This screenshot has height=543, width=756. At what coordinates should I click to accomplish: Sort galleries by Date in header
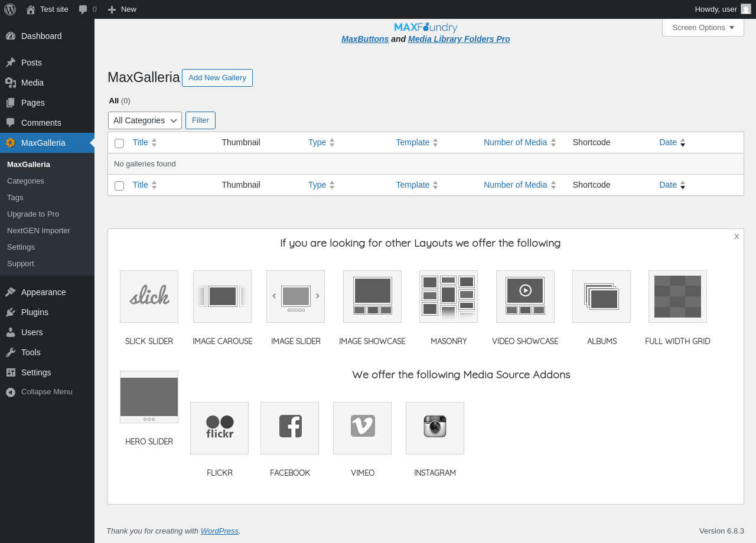pyautogui.click(x=668, y=142)
